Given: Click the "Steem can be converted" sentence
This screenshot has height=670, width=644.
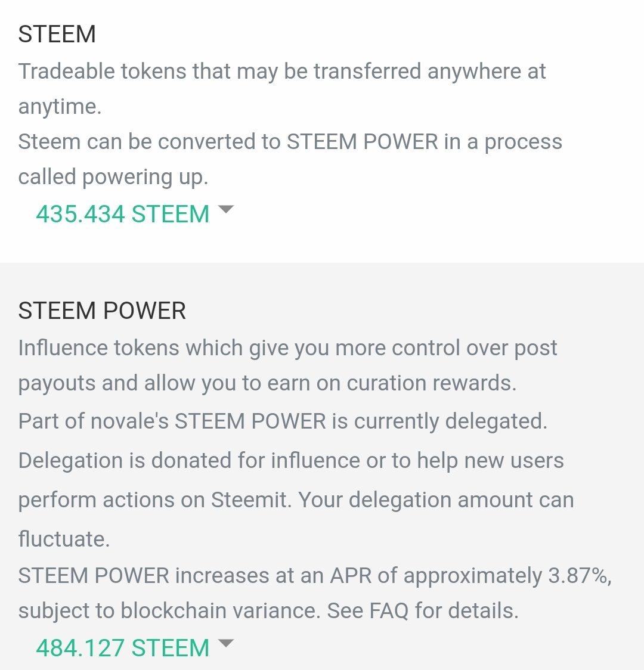Looking at the screenshot, I should click(290, 142).
